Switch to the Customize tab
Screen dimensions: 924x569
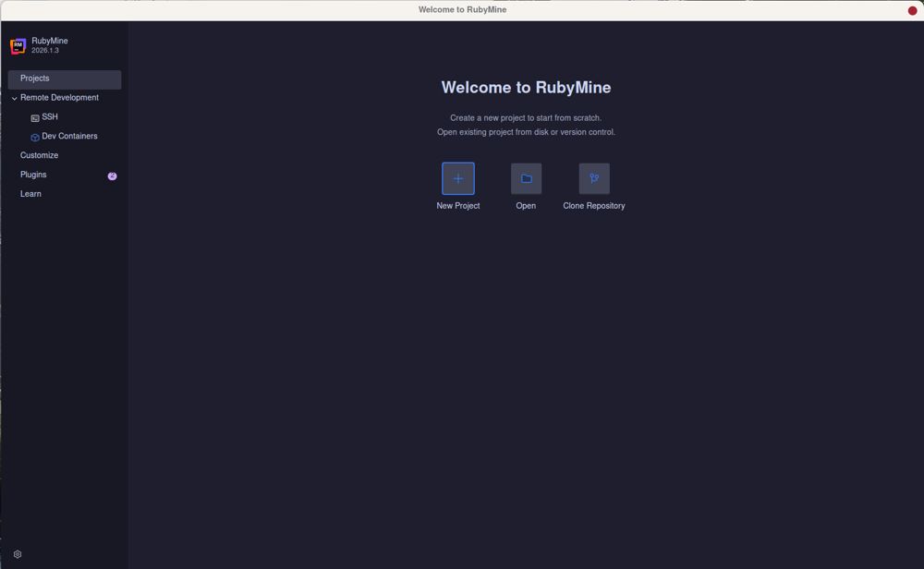click(39, 155)
